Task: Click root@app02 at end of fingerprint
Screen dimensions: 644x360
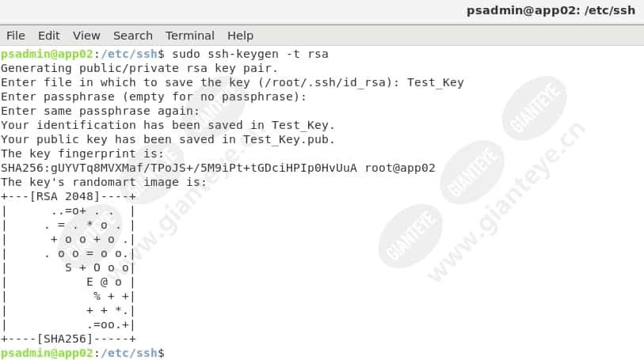Action: click(x=400, y=168)
